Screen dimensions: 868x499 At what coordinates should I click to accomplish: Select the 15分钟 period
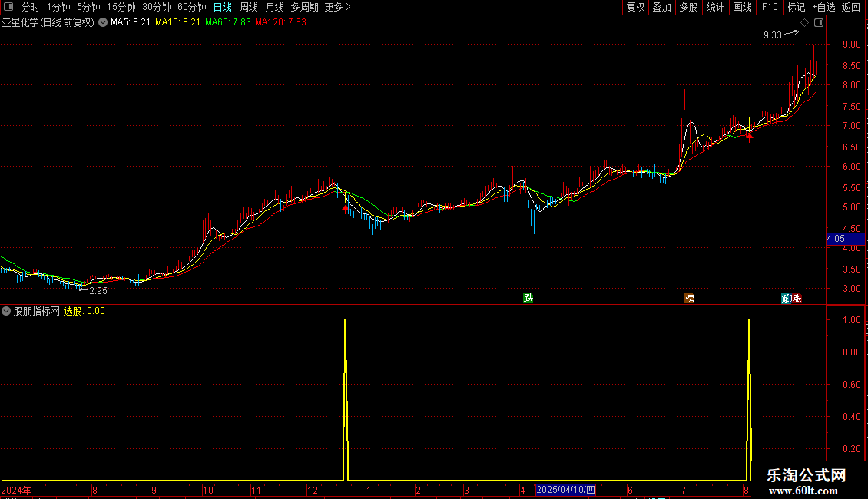[121, 7]
